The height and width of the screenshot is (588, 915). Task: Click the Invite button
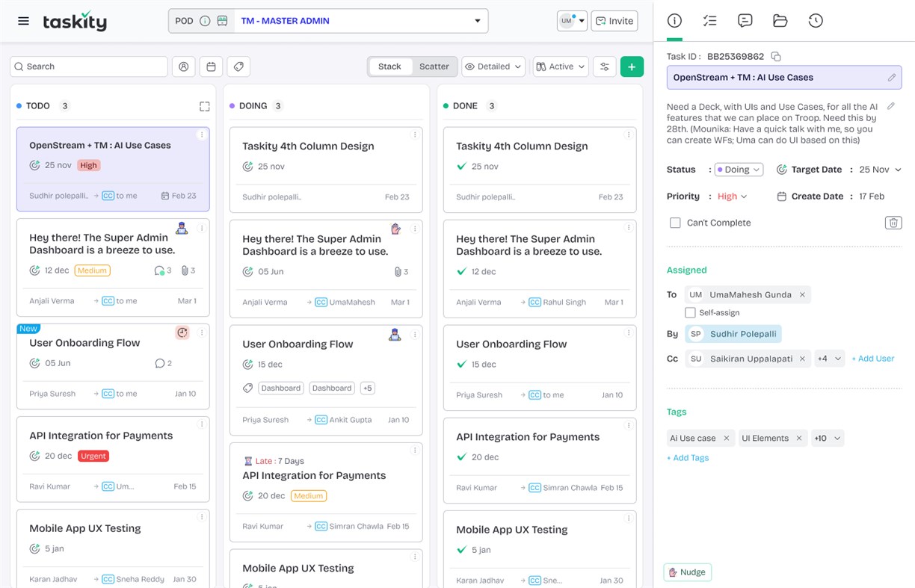click(x=614, y=21)
